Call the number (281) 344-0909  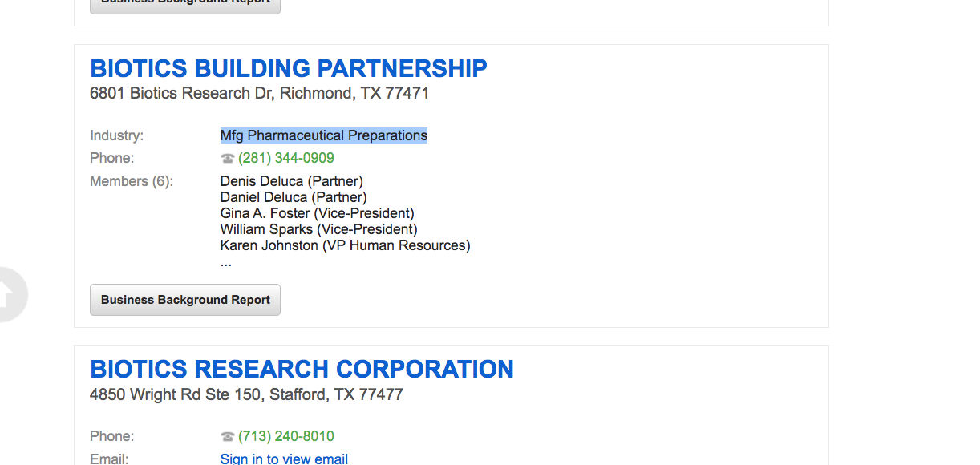(286, 159)
